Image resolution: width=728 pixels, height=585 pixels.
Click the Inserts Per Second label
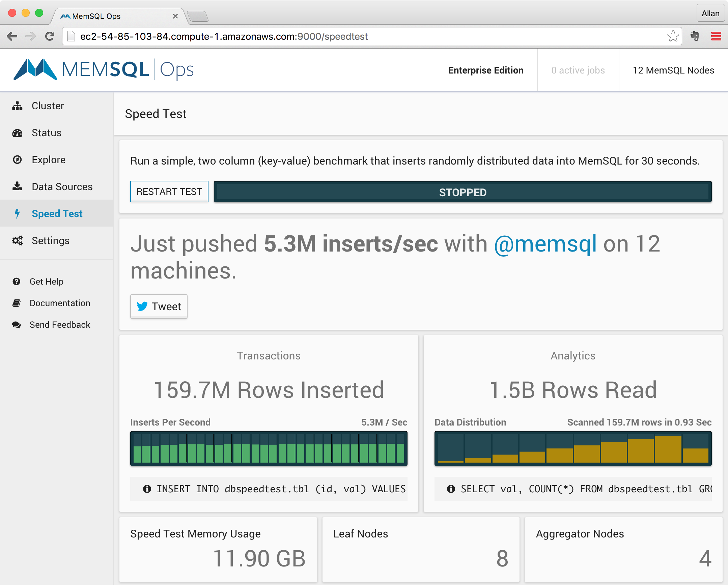pos(170,422)
